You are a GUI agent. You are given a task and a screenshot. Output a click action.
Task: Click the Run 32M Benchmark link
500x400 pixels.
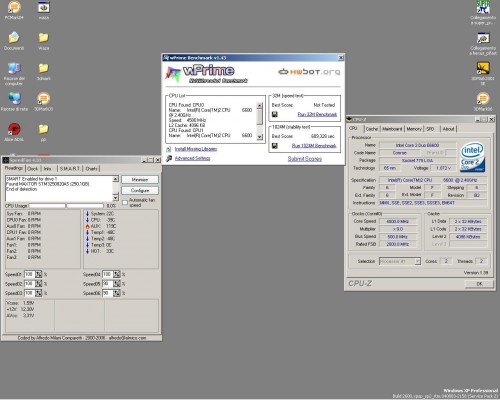(x=317, y=114)
